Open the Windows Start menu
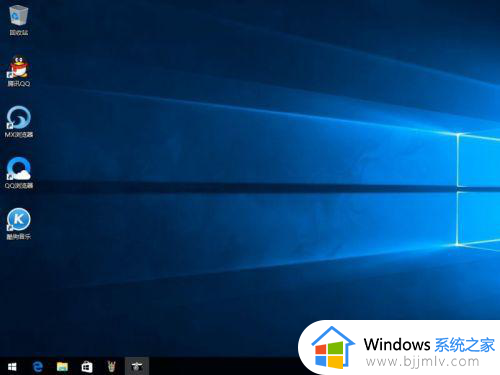Image resolution: width=500 pixels, height=375 pixels. 12,367
